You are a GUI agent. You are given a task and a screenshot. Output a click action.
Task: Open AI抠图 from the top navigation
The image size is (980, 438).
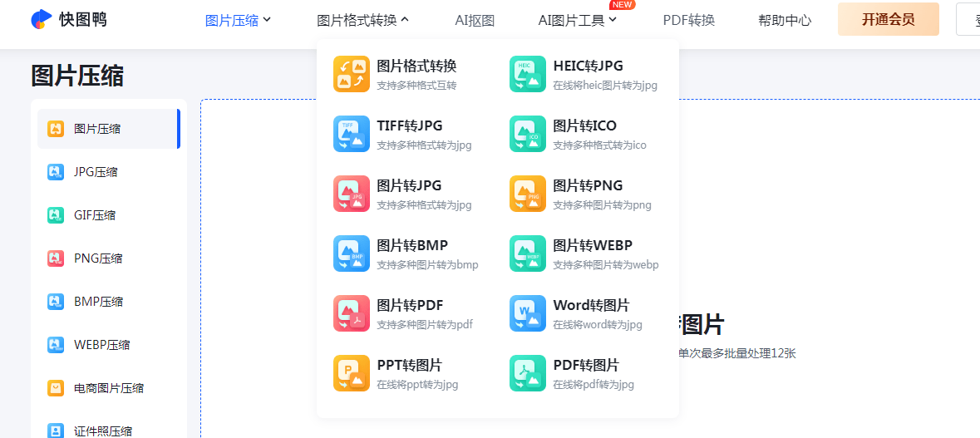click(475, 20)
